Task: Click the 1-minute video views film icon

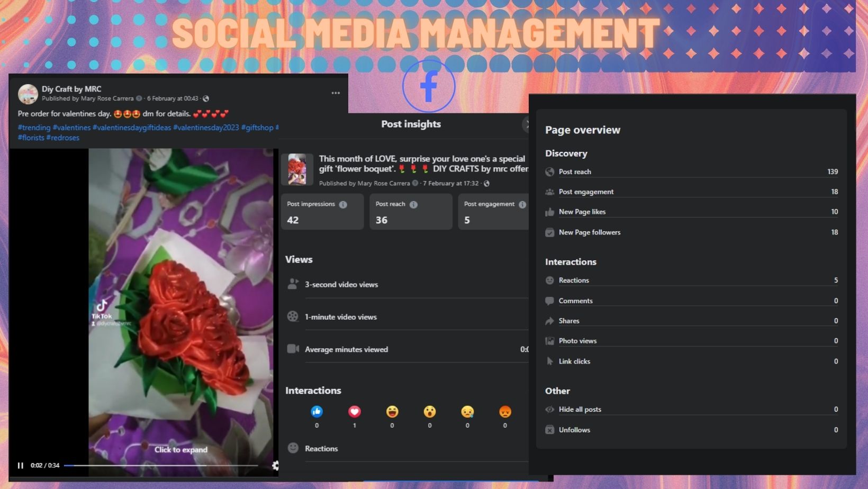Action: pos(293,316)
